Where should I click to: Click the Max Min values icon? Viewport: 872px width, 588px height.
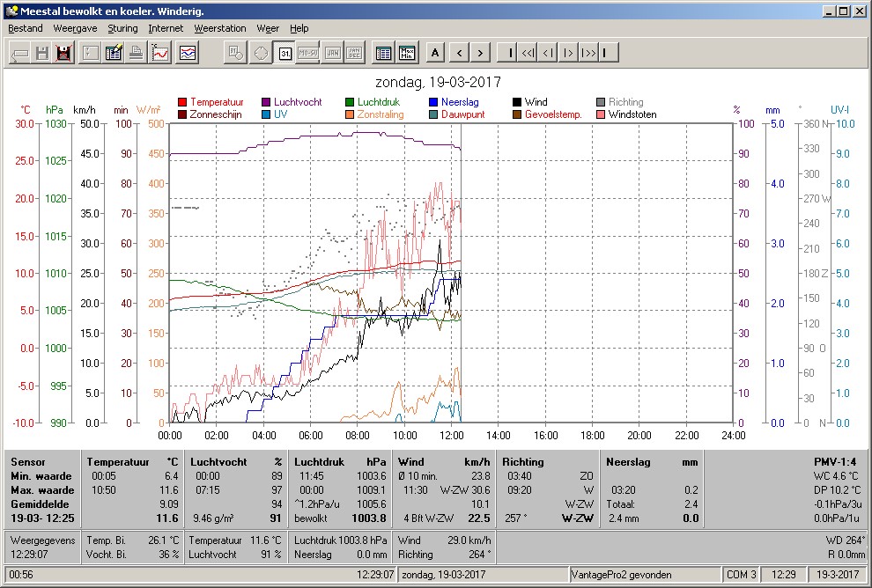(x=407, y=53)
